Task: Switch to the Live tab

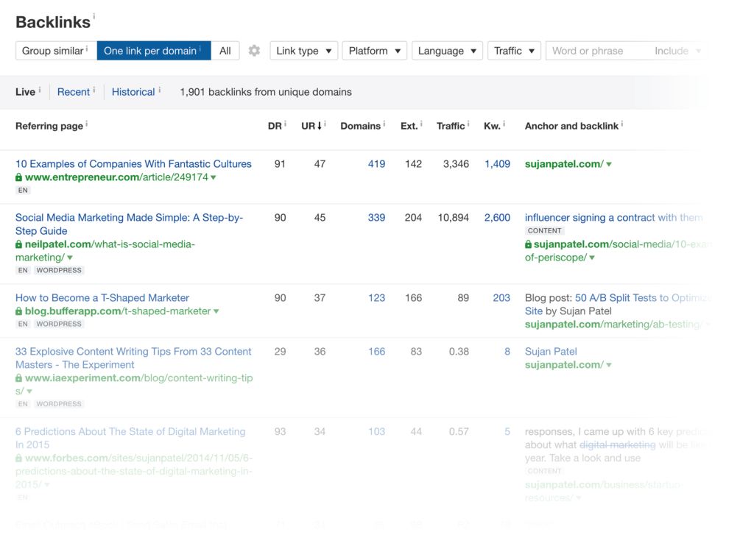Action: [25, 92]
